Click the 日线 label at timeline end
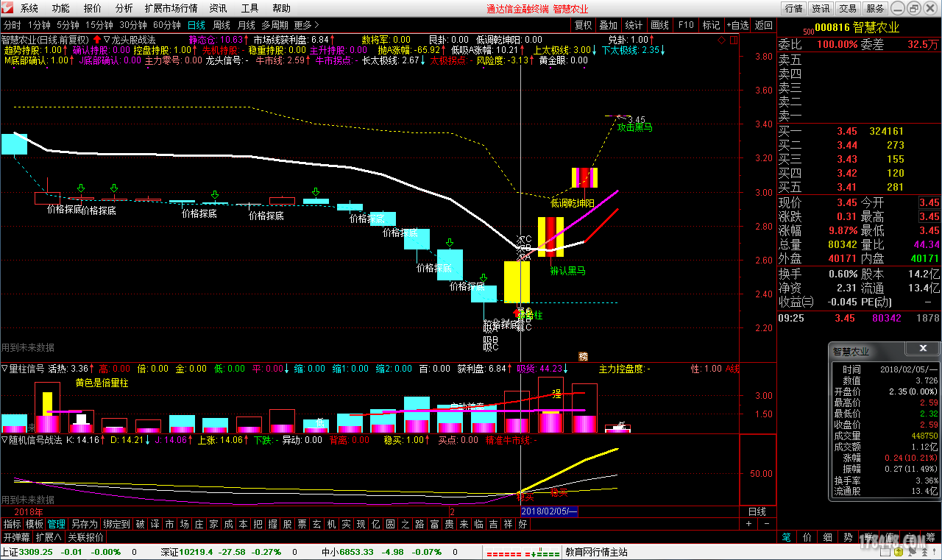Screen dimensions: 942x560 click(757, 511)
